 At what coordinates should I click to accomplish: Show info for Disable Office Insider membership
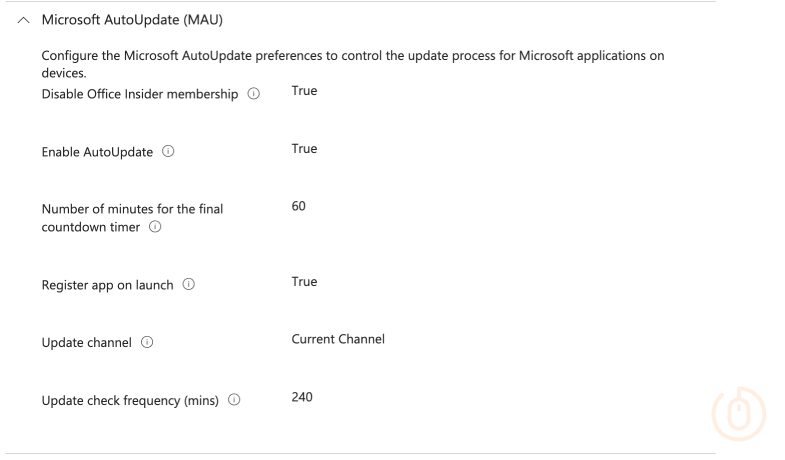point(254,95)
